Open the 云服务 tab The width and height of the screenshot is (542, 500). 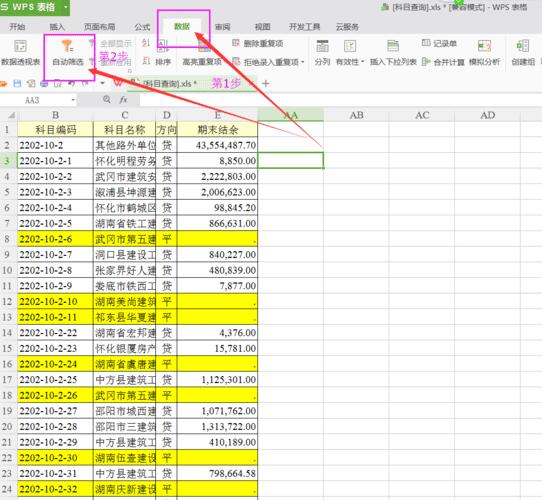347,27
